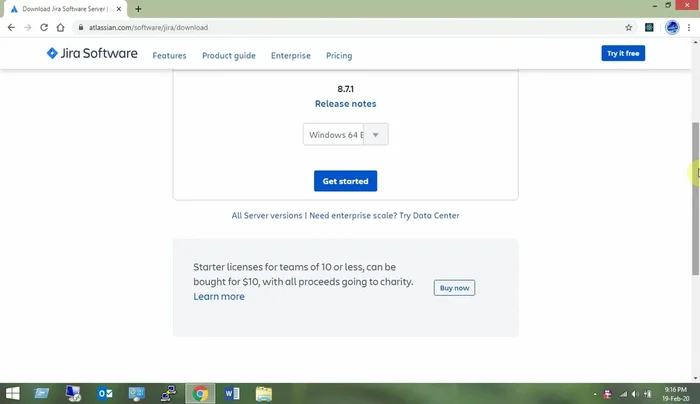Expand the Windows 64 Bit dropdown arrow

coord(375,134)
